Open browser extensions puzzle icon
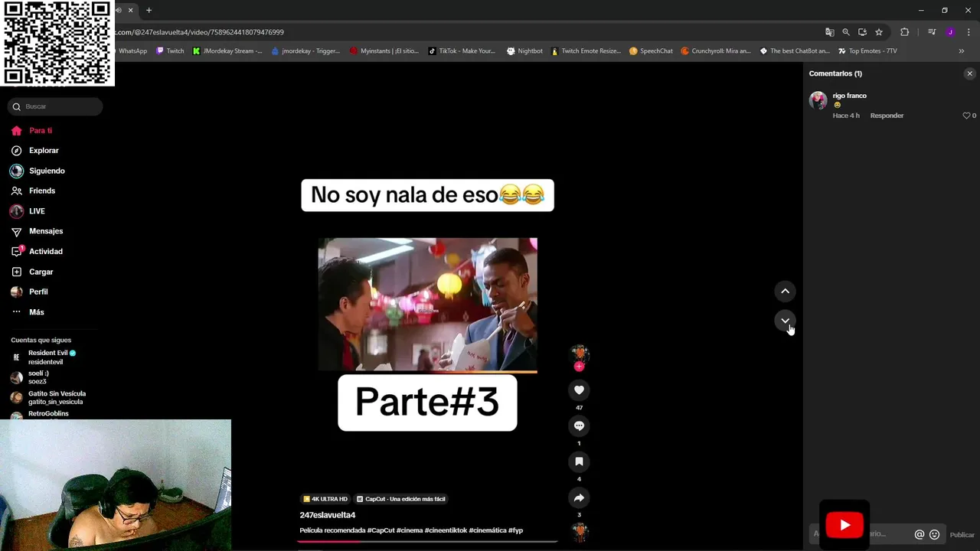 [904, 32]
